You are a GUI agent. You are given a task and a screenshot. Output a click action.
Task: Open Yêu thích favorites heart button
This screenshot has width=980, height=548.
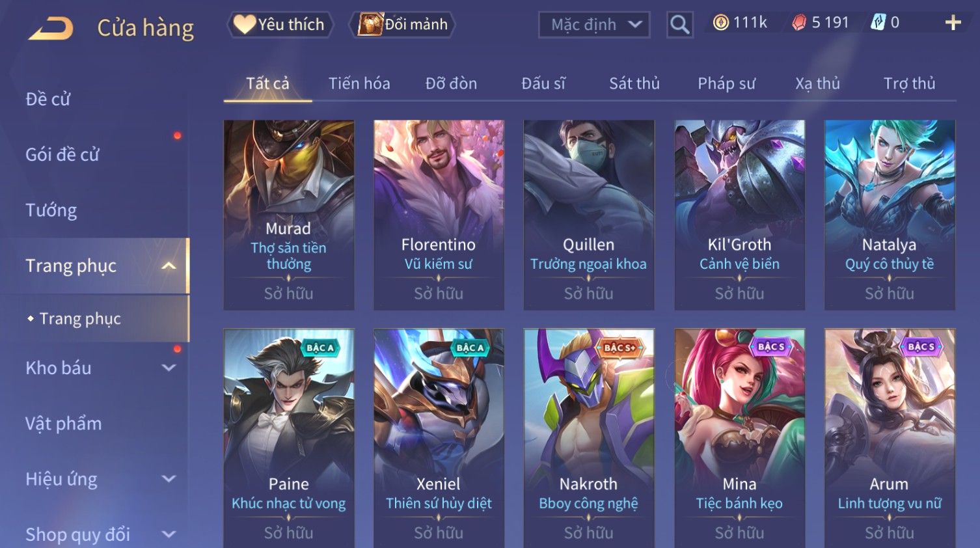click(x=280, y=25)
